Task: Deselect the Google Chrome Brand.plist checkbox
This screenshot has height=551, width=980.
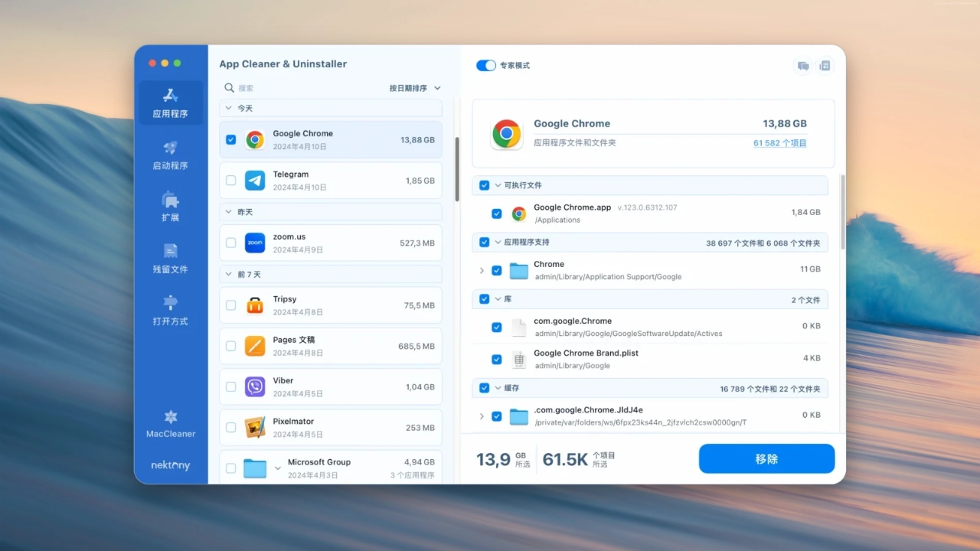Action: 497,359
